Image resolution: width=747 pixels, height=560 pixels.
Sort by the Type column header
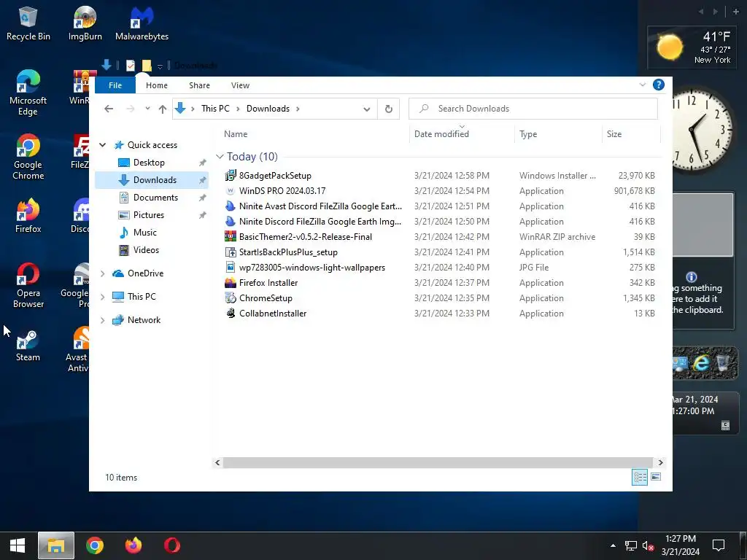tap(558, 134)
